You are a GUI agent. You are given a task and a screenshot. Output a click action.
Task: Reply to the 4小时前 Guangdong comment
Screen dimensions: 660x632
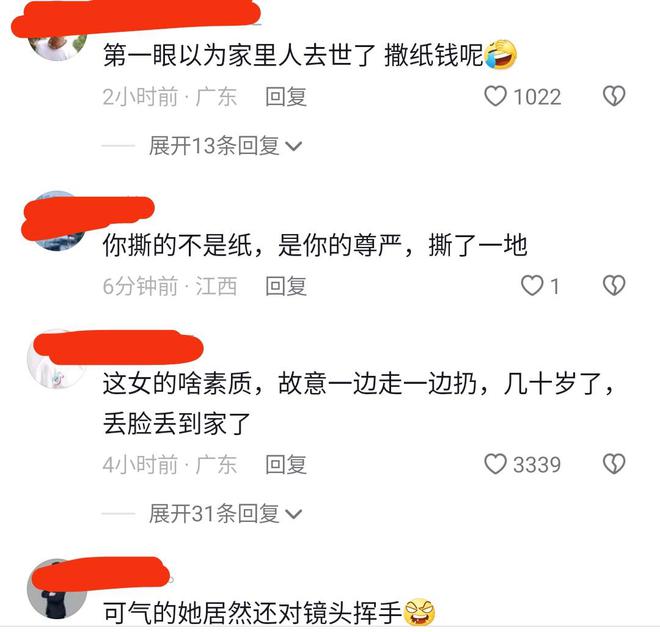(286, 465)
